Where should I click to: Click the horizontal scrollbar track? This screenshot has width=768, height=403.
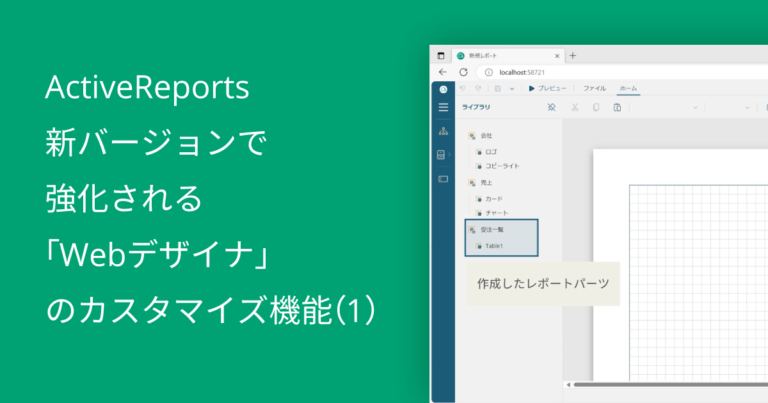(671, 385)
